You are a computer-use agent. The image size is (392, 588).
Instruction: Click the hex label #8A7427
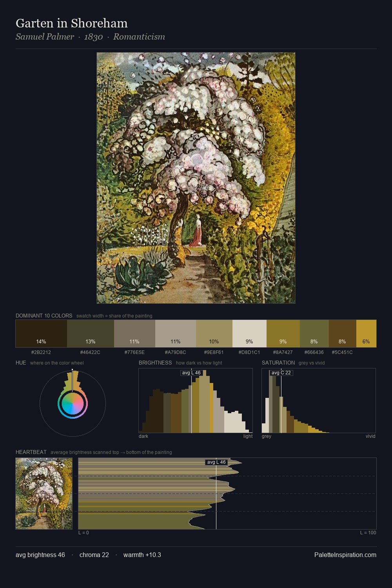click(283, 352)
